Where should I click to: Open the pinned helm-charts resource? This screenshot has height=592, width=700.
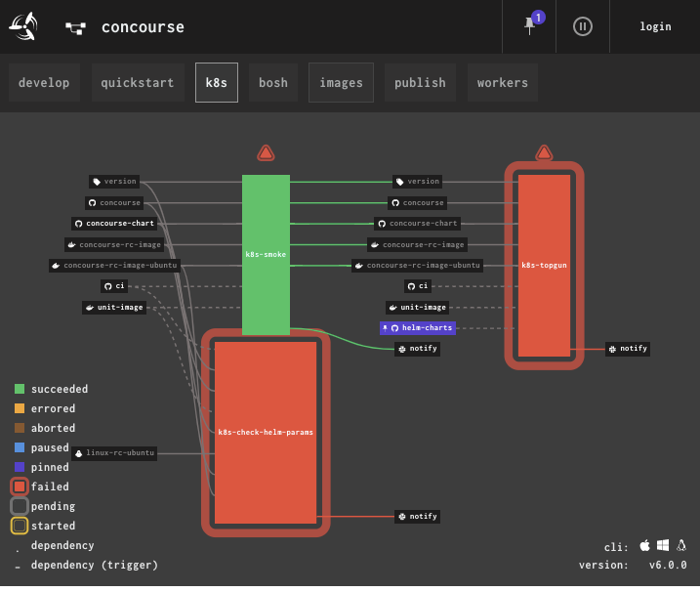coord(418,328)
